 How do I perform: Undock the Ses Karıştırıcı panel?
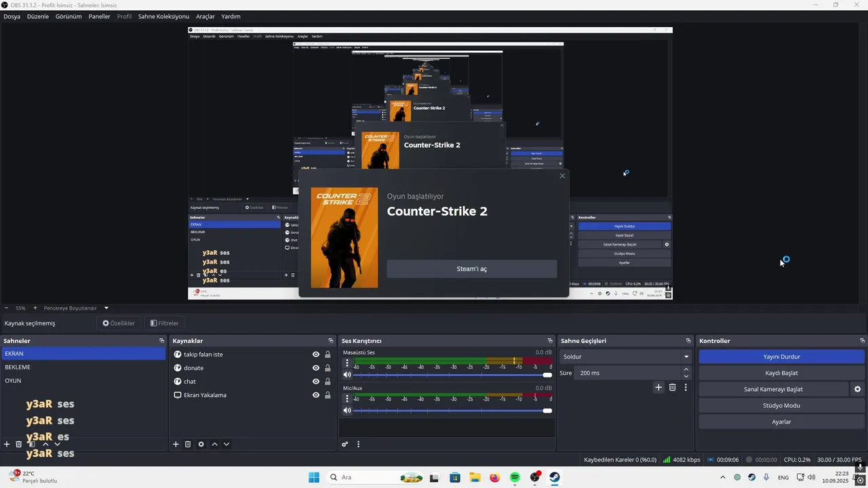(x=550, y=341)
